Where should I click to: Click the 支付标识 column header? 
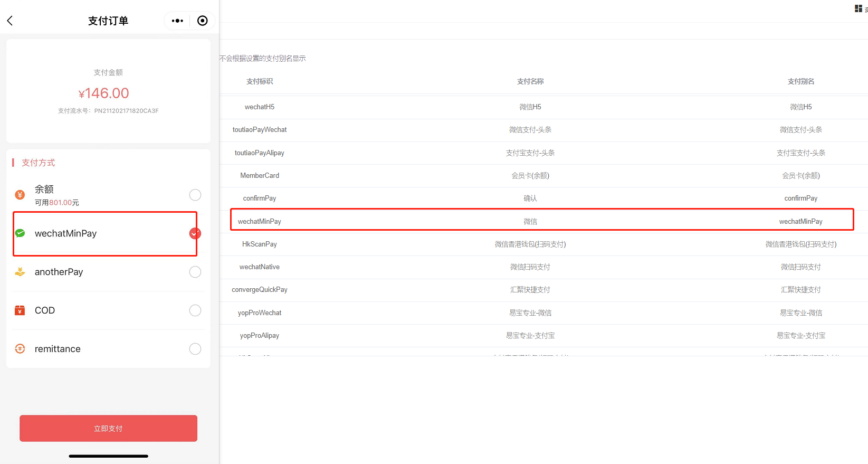(260, 81)
